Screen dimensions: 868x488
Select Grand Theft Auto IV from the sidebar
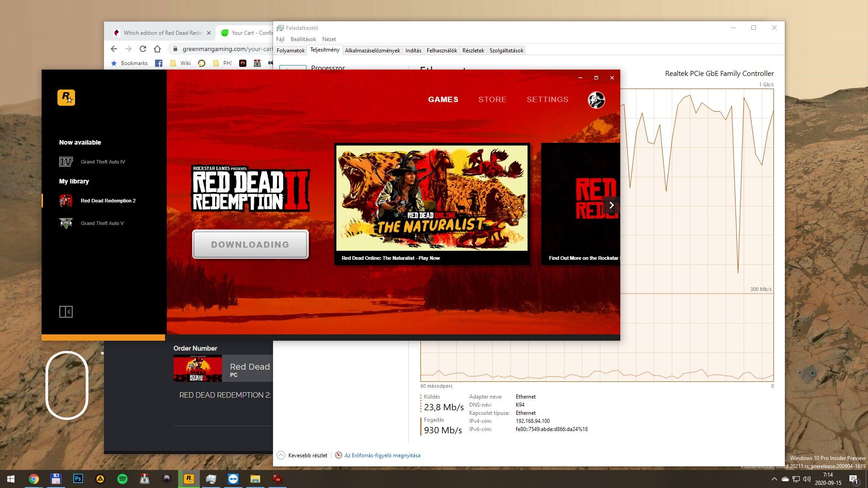pos(103,162)
